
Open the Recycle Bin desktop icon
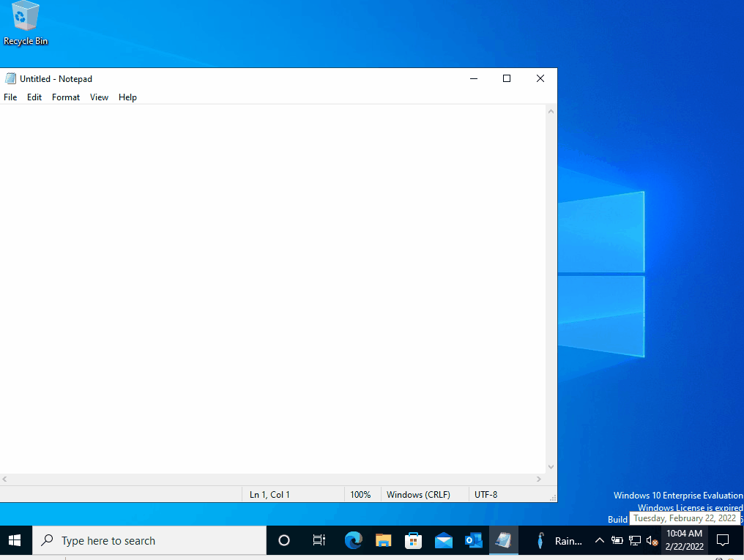pyautogui.click(x=26, y=23)
